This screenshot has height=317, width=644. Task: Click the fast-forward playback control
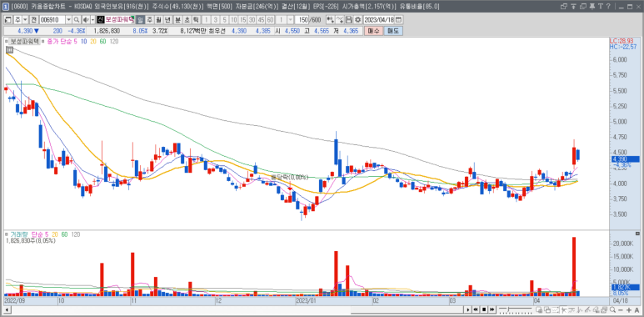[x=492, y=309]
